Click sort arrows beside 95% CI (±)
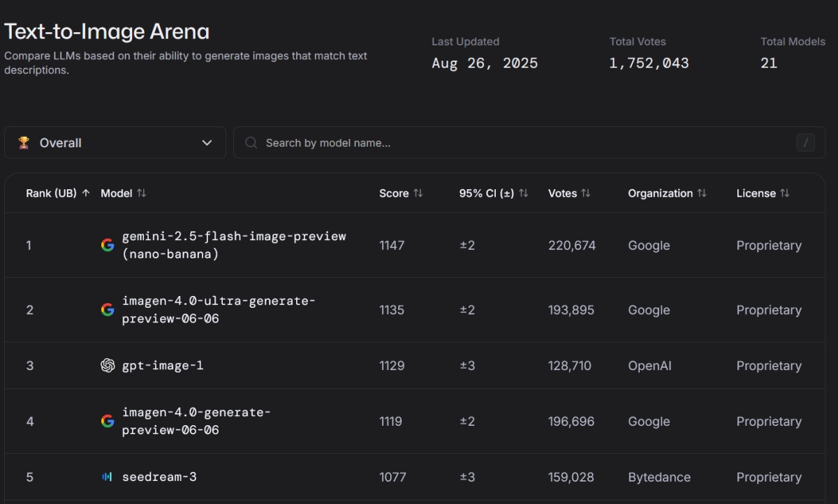The height and width of the screenshot is (504, 838). click(x=524, y=193)
